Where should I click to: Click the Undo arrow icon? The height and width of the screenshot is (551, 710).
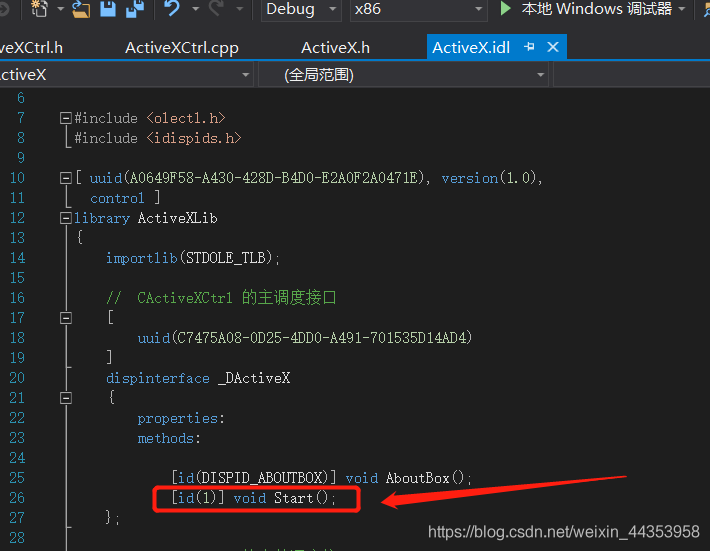point(172,9)
